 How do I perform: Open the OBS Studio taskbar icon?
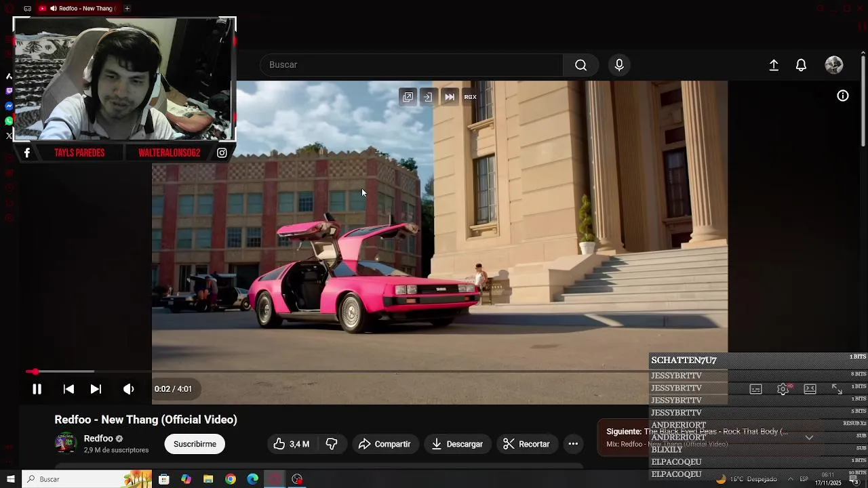pos(297,479)
